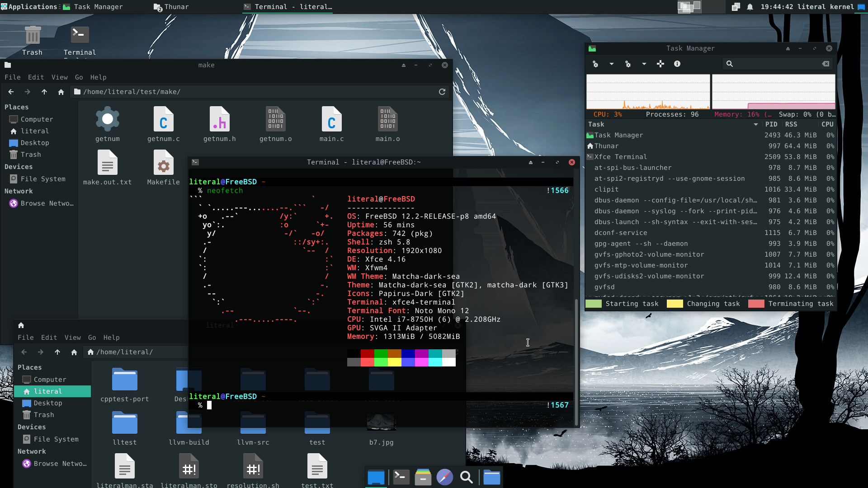Screen dimensions: 868x488
Task: Select the main.c file
Action: pos(332,124)
